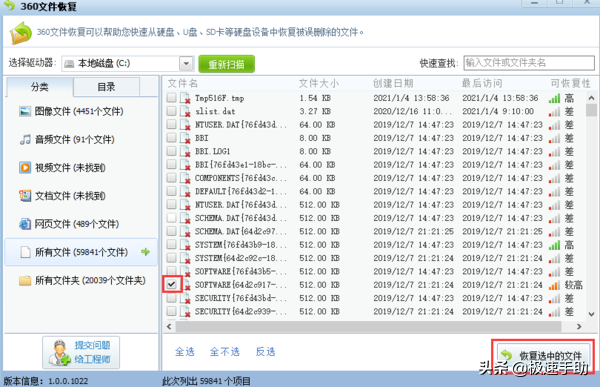Check the box for COMPONENTS{76fd43c

point(171,178)
